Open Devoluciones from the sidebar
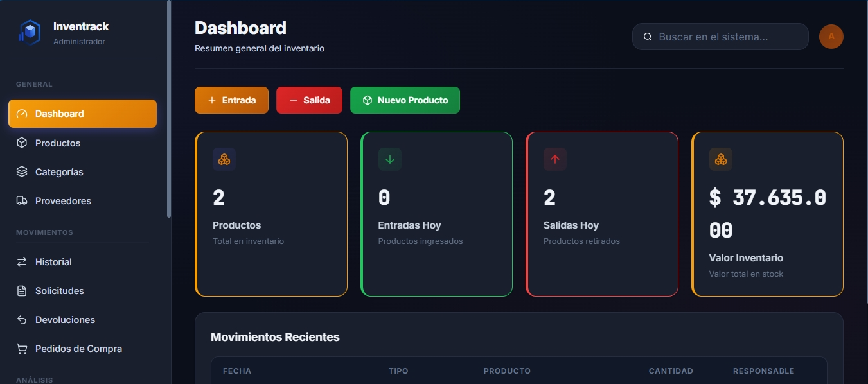Viewport: 868px width, 384px height. [82, 319]
